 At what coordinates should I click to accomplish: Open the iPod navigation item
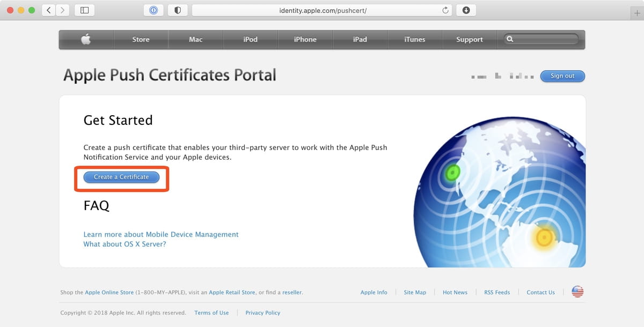click(251, 39)
